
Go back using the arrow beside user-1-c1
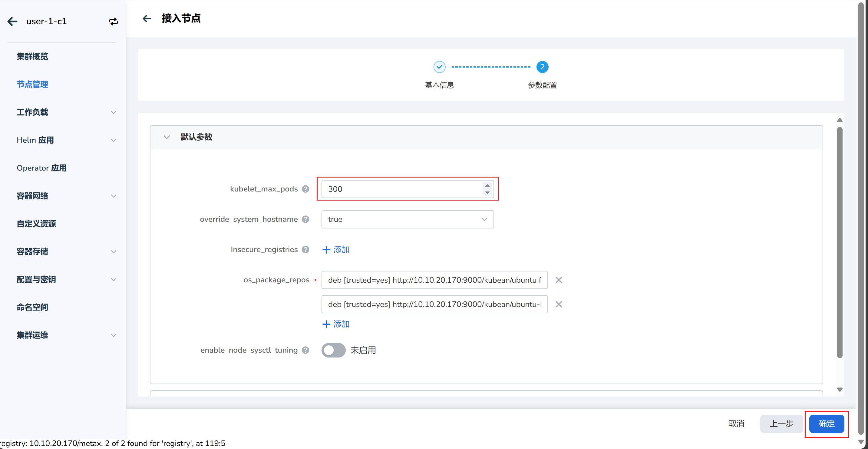[12, 21]
